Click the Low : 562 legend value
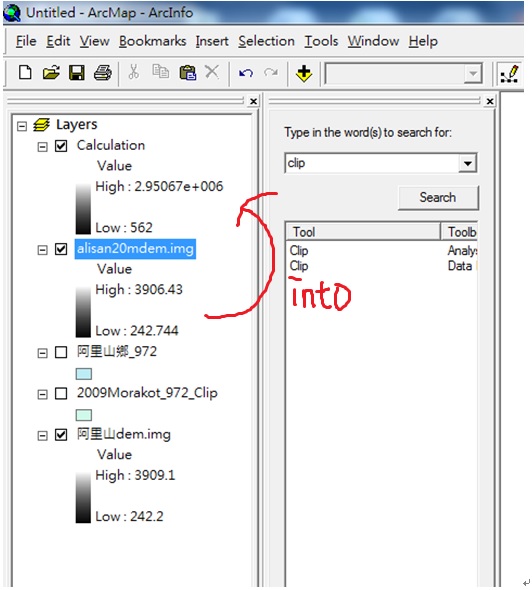This screenshot has height=590, width=532. click(124, 228)
